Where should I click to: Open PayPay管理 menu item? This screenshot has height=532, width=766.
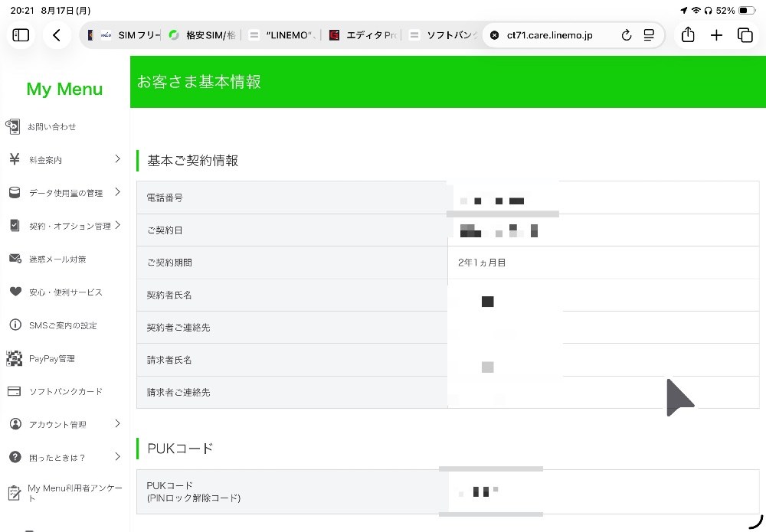[x=52, y=359]
